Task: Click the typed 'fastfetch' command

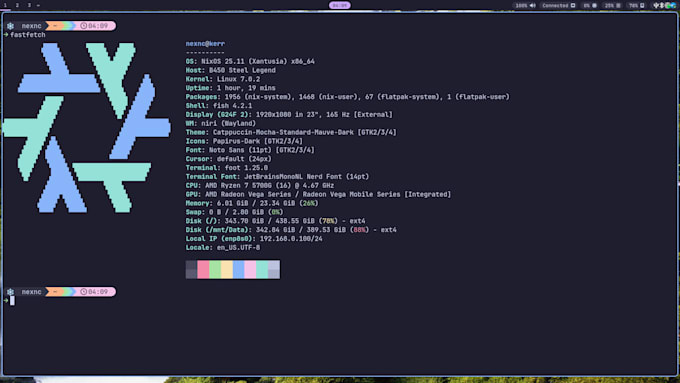Action: tap(28, 35)
